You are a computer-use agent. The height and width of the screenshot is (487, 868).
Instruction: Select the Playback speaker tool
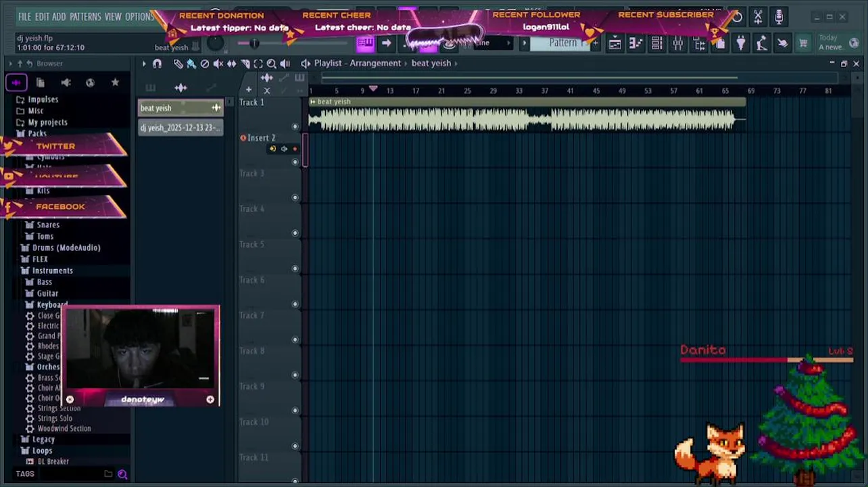point(285,64)
